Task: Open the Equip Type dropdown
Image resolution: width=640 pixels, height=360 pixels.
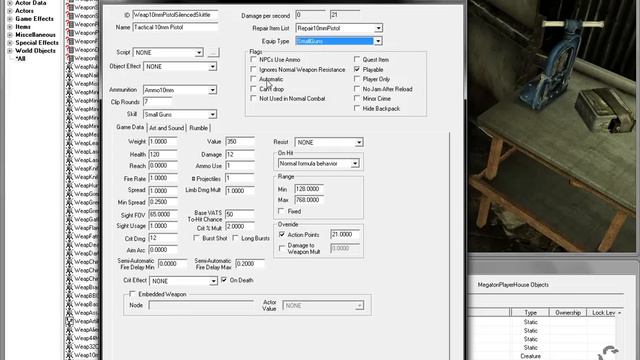Action: click(378, 41)
